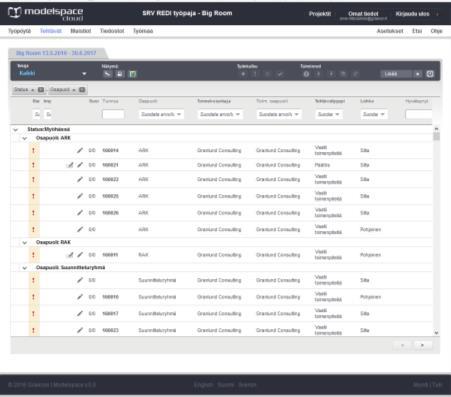Open the Tehtävät menu item
The image size is (451, 397).
51,31
